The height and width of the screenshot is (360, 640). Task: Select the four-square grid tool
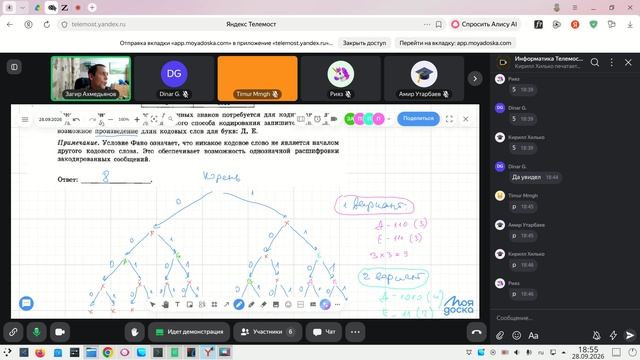[214, 304]
